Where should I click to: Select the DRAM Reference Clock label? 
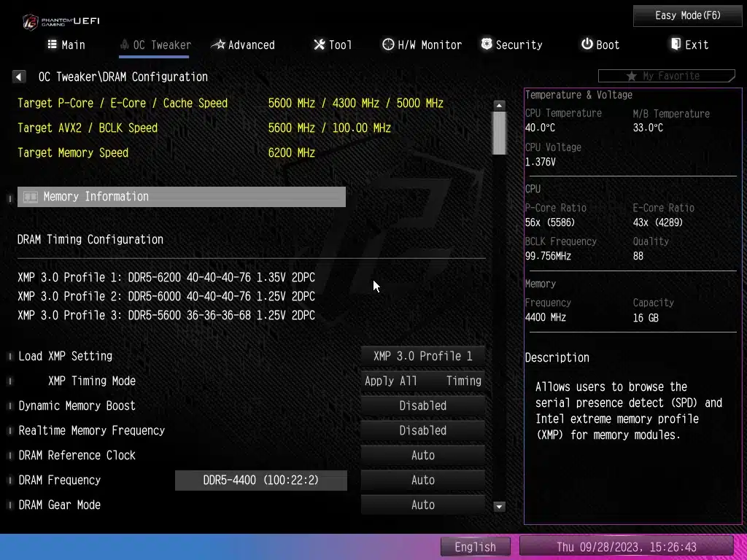(x=77, y=455)
